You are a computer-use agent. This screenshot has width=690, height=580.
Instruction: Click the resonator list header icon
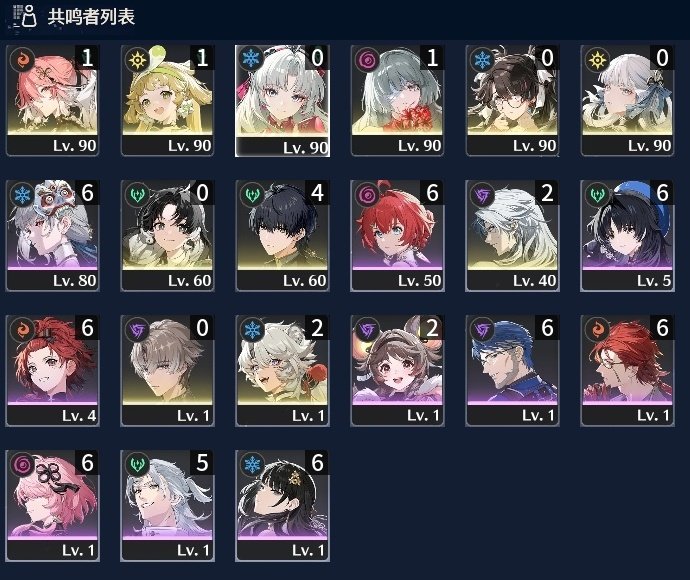(25, 17)
